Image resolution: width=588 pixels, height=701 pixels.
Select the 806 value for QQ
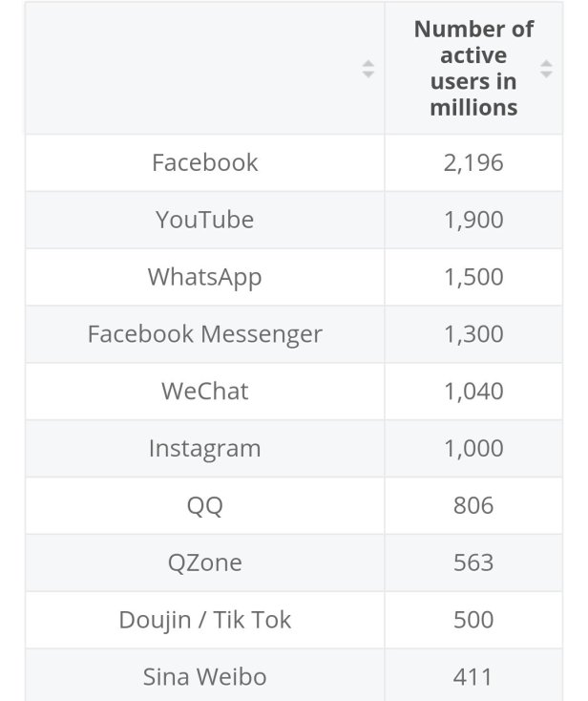click(x=473, y=505)
